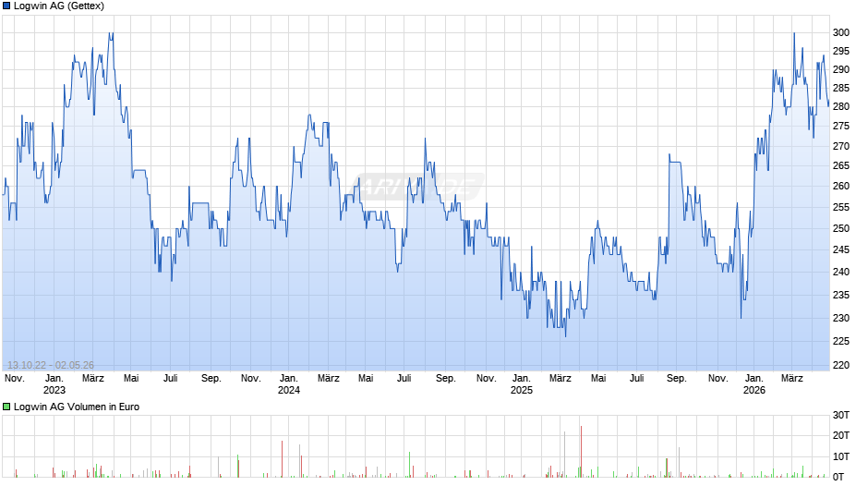Click the 'Jan. 2024' time axis label
Viewport: 868px width, 486px height.
(x=289, y=384)
